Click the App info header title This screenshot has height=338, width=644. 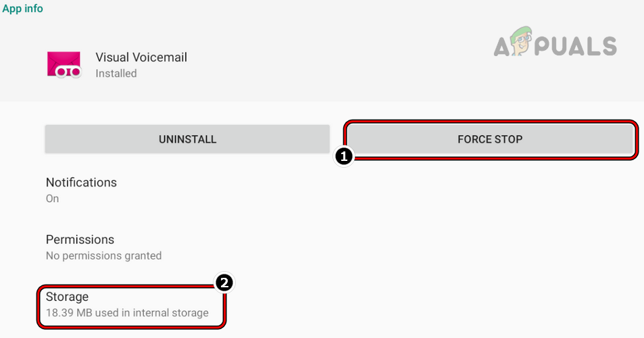[23, 9]
